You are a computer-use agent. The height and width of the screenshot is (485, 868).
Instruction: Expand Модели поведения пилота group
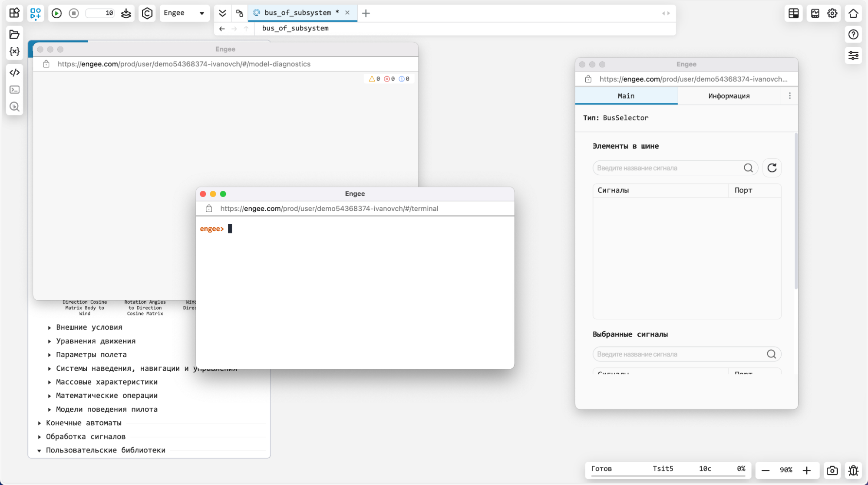tap(50, 410)
